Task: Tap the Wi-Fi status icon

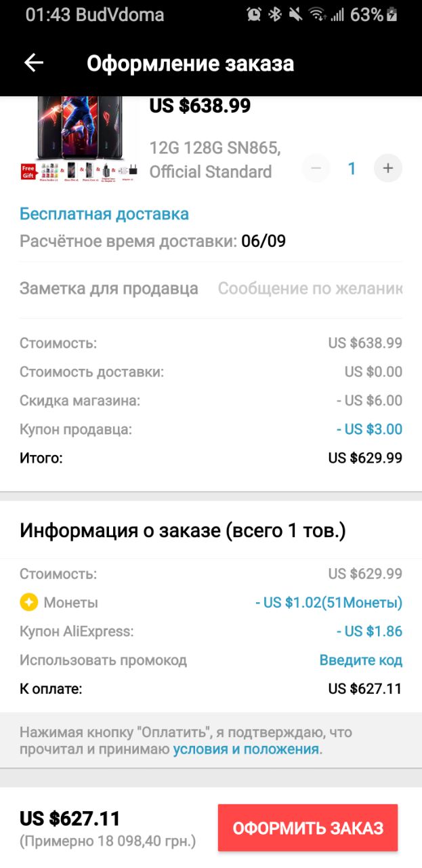Action: point(316,14)
